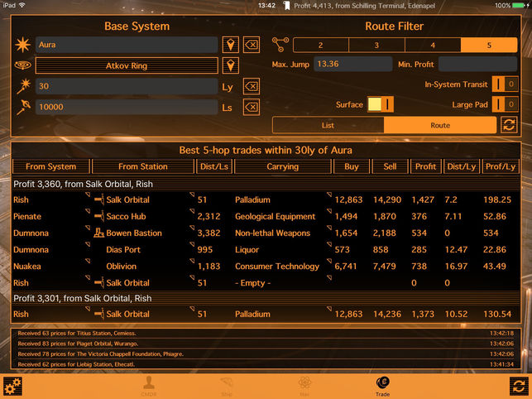Tap the station icon beside Atkov Ring
The width and height of the screenshot is (532, 399).
pos(22,65)
